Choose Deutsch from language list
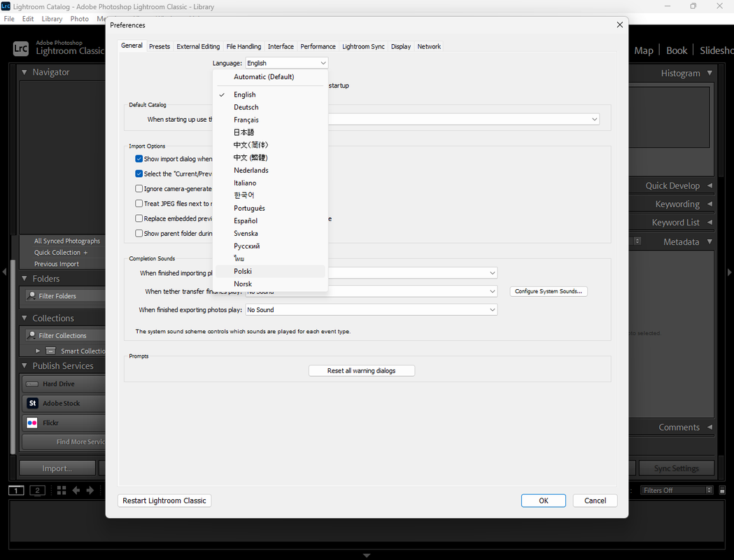Screen dimensions: 734x560 coord(270,107)
